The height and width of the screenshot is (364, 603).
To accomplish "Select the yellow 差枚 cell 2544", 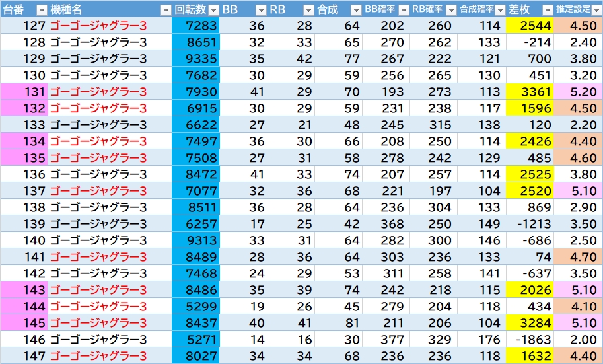I will point(530,25).
